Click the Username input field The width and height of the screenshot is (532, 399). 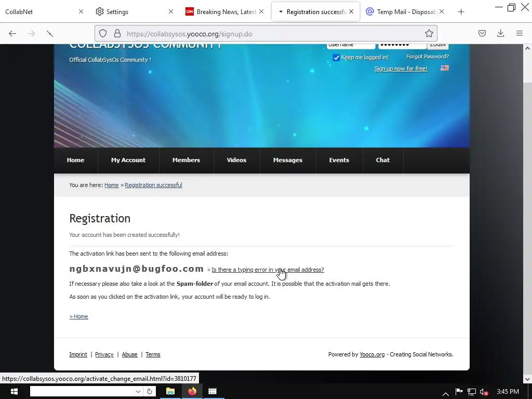pos(351,46)
